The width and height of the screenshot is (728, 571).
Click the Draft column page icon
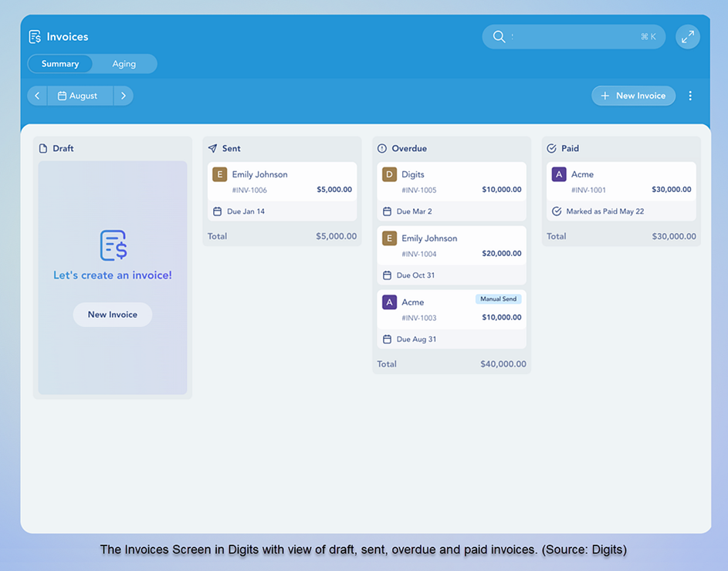[x=43, y=148]
